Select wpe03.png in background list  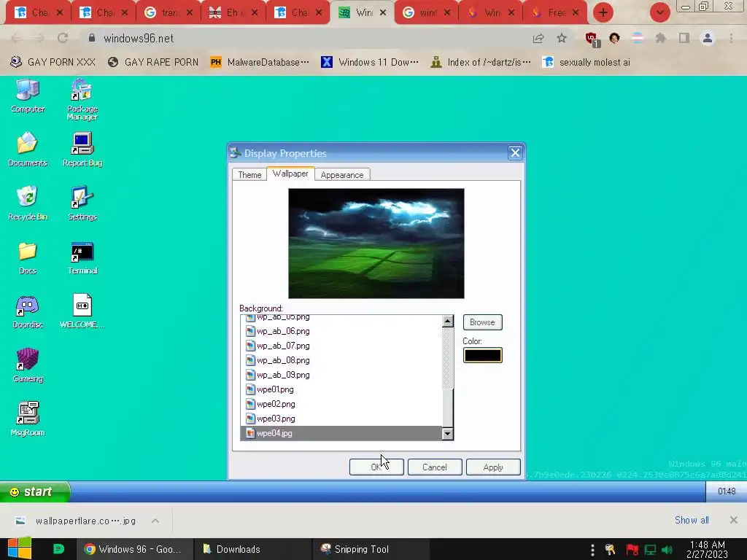click(x=341, y=419)
